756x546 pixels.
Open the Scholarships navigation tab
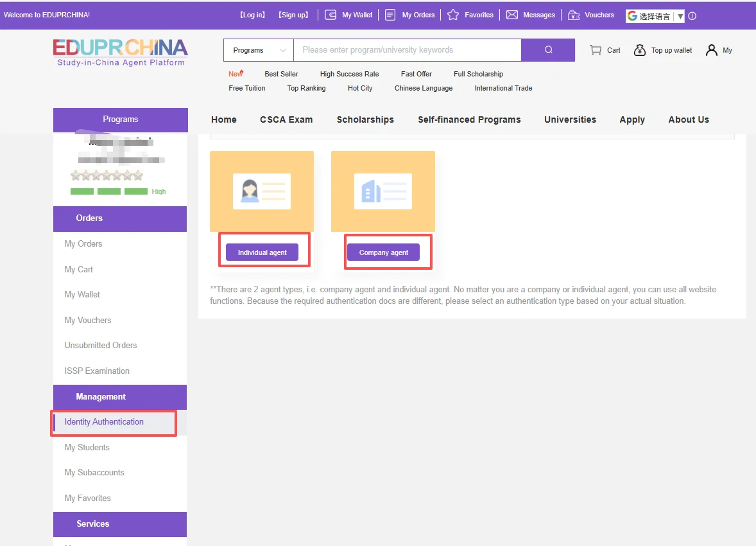(x=365, y=119)
